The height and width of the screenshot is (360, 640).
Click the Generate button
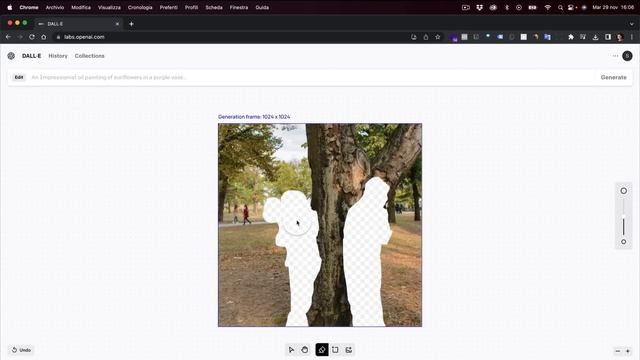coord(613,77)
